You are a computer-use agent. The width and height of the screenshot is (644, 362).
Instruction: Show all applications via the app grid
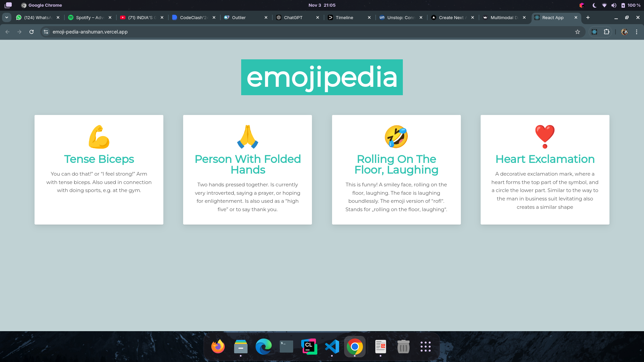coord(425,347)
